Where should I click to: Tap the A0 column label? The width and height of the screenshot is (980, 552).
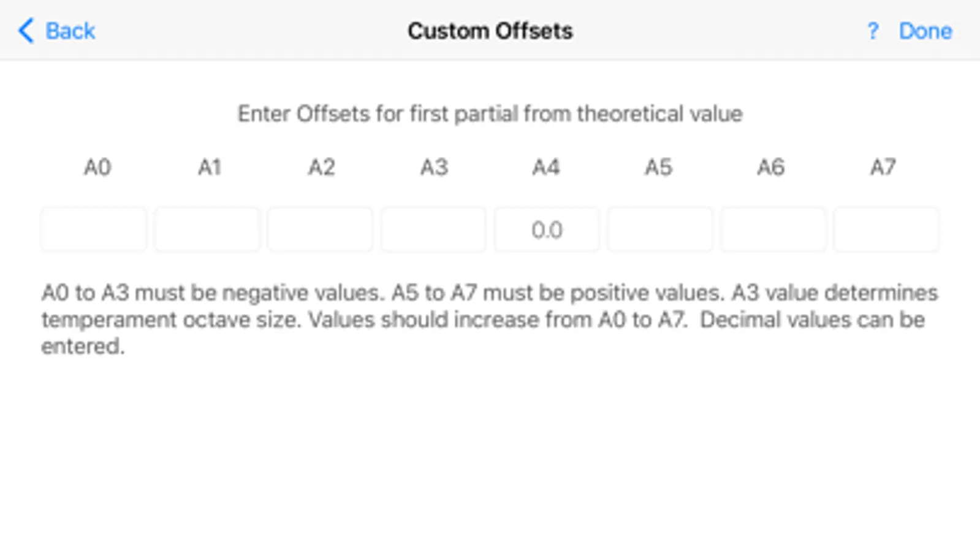coord(97,167)
